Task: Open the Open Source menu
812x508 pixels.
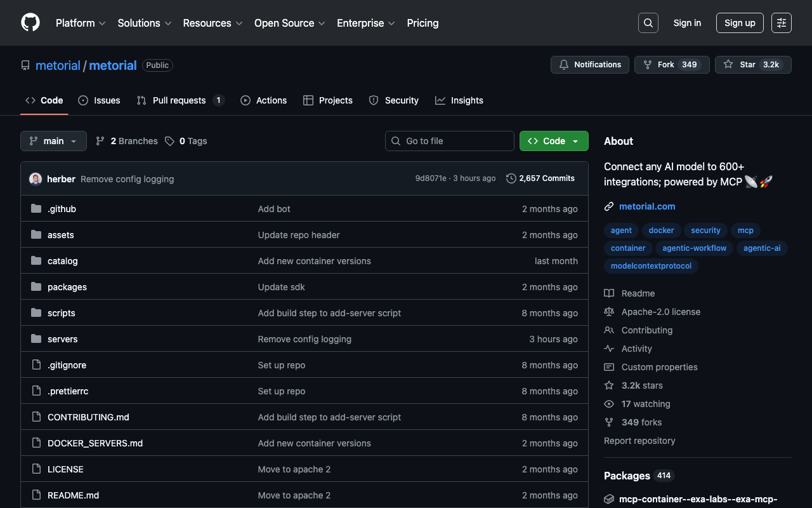Action: [289, 23]
